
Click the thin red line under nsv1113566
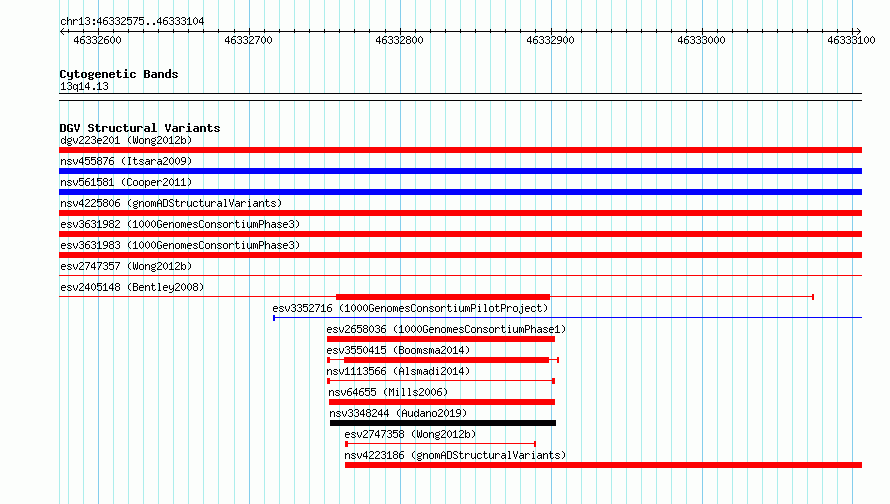pos(441,381)
